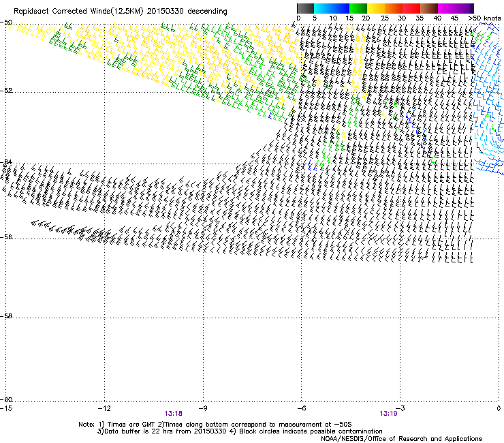Click the title text 'Rapidscat Corrected Winds(12.5KM)'

pyautogui.click(x=78, y=12)
